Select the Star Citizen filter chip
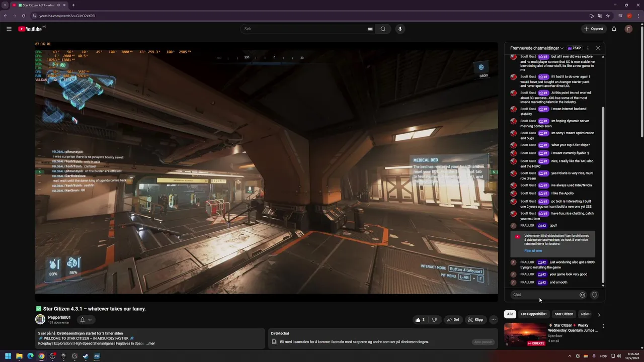Image resolution: width=644 pixels, height=362 pixels. click(564, 314)
